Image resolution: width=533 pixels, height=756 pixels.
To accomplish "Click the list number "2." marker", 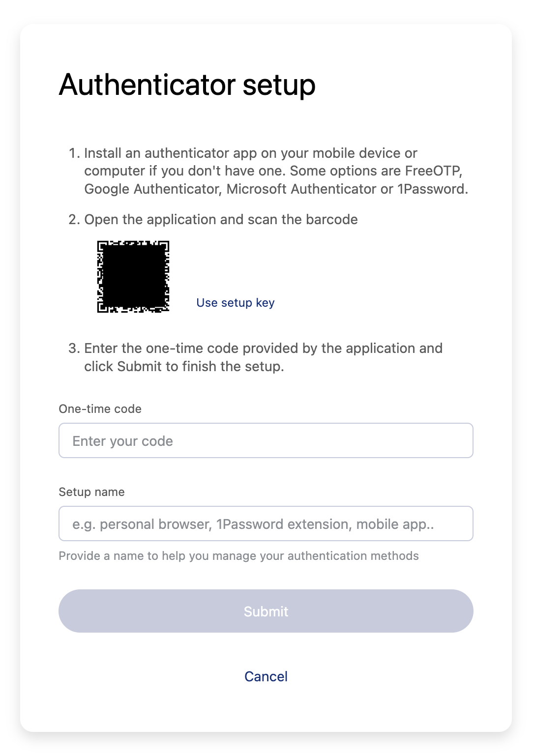I will 74,219.
